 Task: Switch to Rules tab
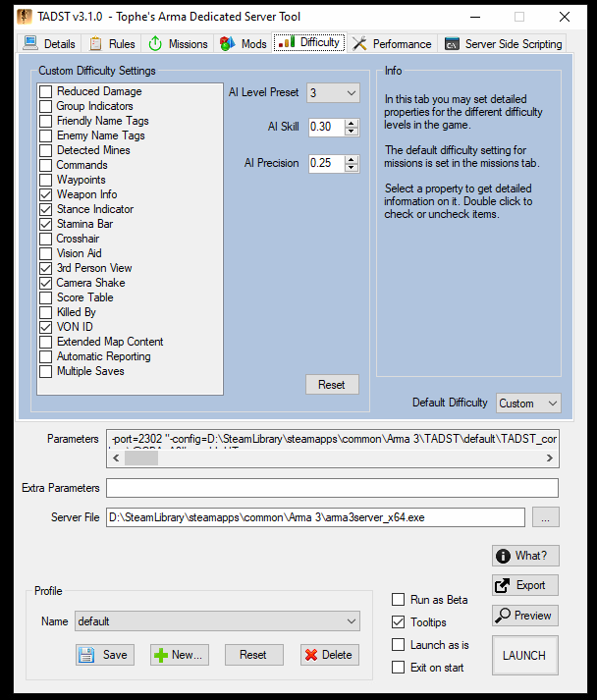[x=112, y=44]
